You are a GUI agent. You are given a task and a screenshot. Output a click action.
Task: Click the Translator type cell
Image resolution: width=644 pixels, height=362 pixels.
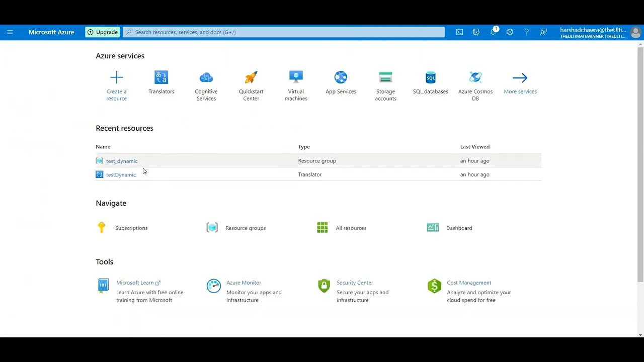coord(310,174)
